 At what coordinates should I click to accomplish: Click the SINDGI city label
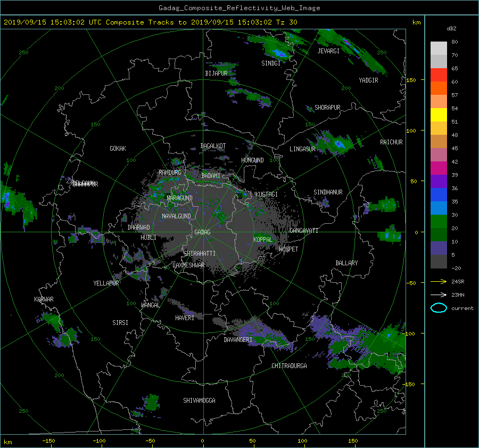pyautogui.click(x=271, y=63)
